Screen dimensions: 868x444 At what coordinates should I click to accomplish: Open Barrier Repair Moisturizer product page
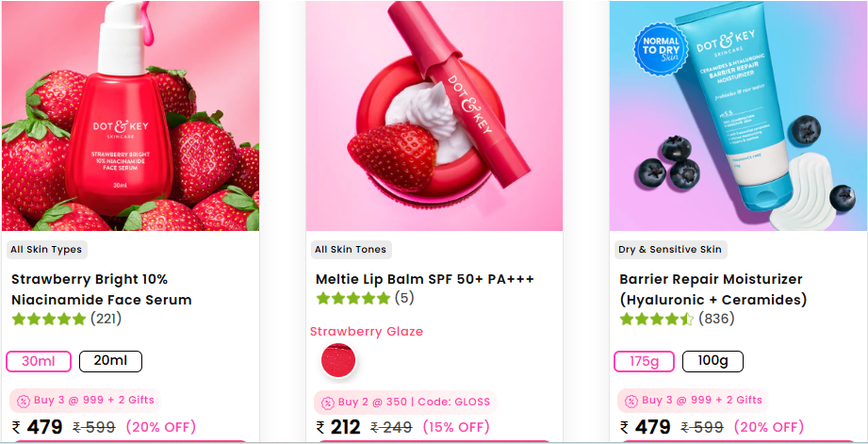point(712,289)
